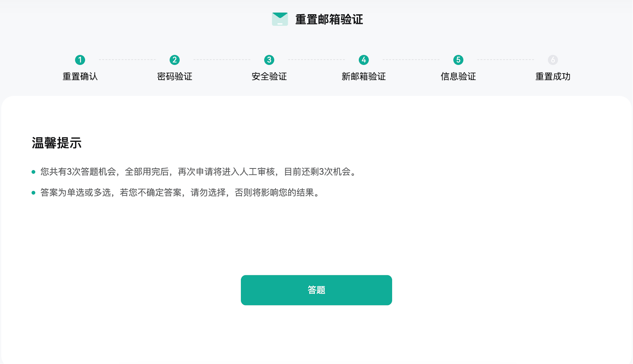This screenshot has width=633, height=364.
Task: Start the quiz with 答题 button
Action: (x=316, y=290)
